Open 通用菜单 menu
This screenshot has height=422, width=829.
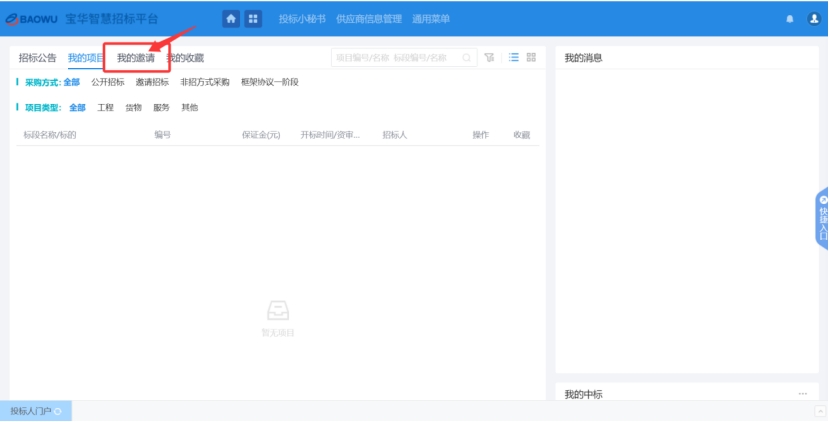click(431, 19)
